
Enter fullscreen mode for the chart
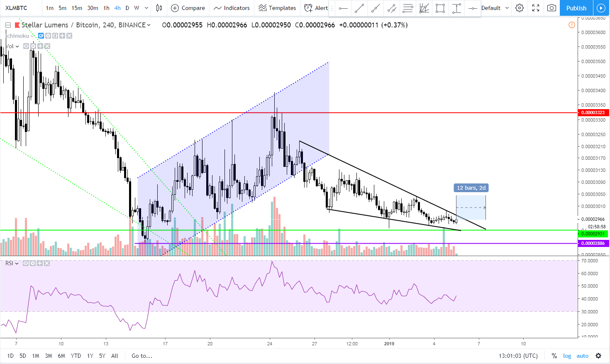click(x=536, y=8)
